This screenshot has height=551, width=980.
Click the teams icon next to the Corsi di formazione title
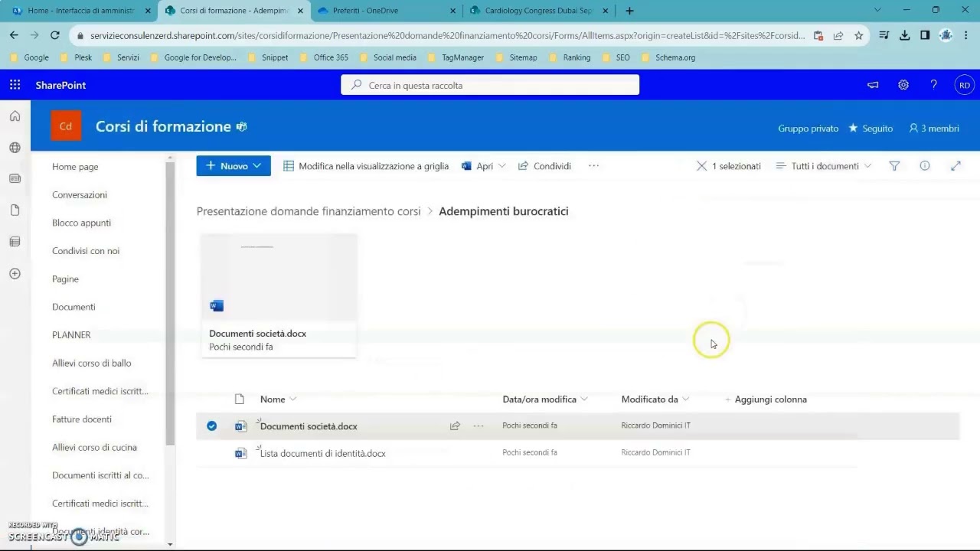(242, 126)
